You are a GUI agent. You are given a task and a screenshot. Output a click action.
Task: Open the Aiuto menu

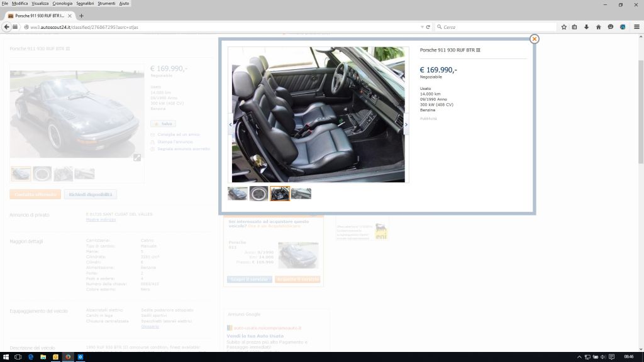(124, 3)
